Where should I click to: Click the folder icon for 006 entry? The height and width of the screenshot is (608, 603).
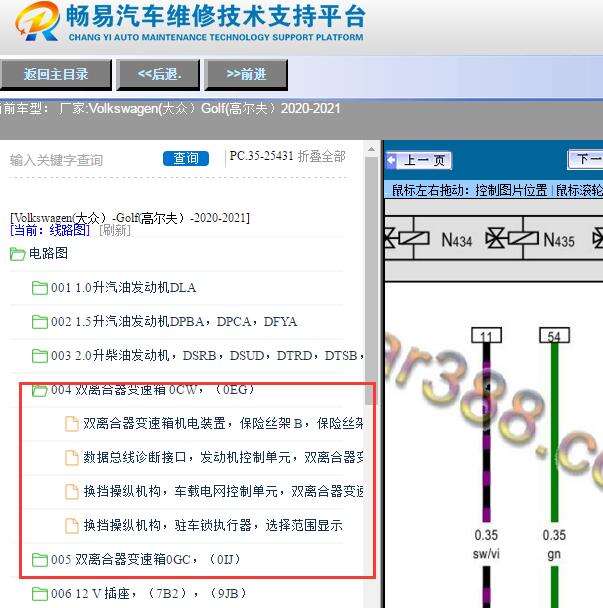coord(40,594)
